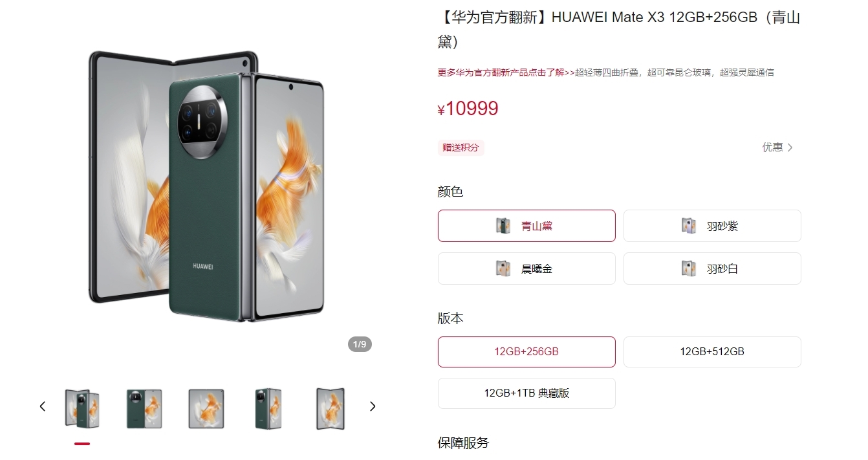Show next product thumbnails with right arrow
This screenshot has width=868, height=460.
tap(373, 406)
